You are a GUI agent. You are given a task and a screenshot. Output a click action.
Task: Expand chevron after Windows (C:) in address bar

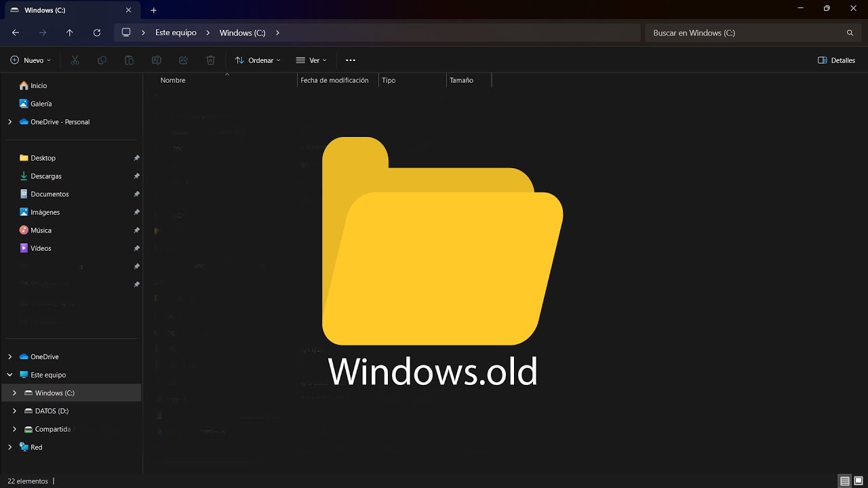tap(278, 33)
